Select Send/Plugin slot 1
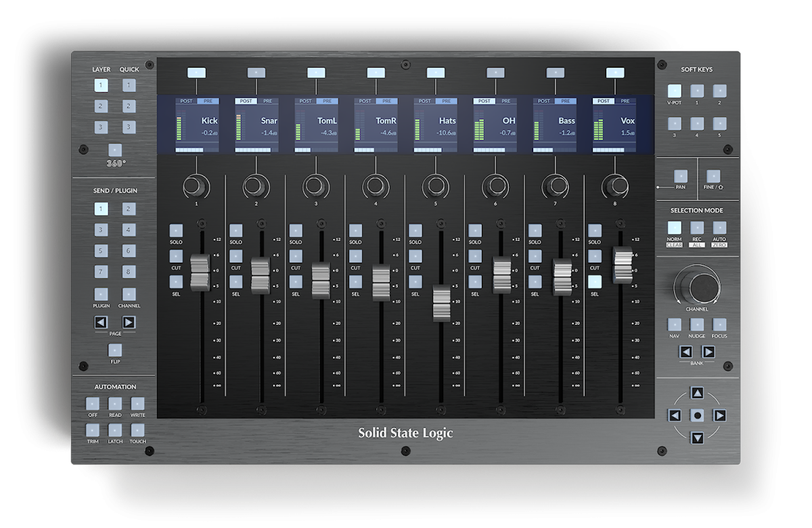 coord(101,209)
